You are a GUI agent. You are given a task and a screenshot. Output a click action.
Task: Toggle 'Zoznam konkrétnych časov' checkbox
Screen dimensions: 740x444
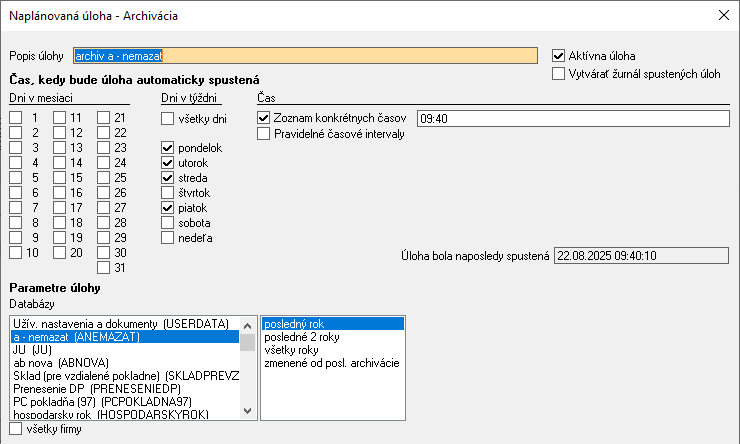[x=264, y=118]
